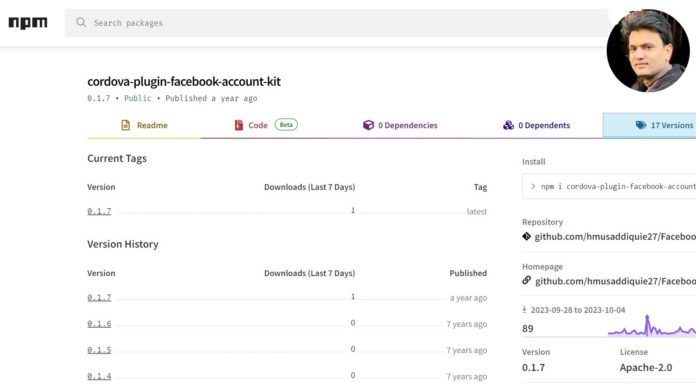This screenshot has width=696, height=385.
Task: Click the git repository diamond icon
Action: click(x=526, y=236)
